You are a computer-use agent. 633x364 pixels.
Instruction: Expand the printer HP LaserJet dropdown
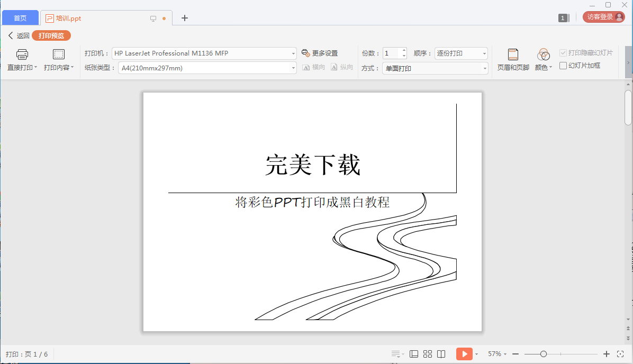tap(294, 53)
